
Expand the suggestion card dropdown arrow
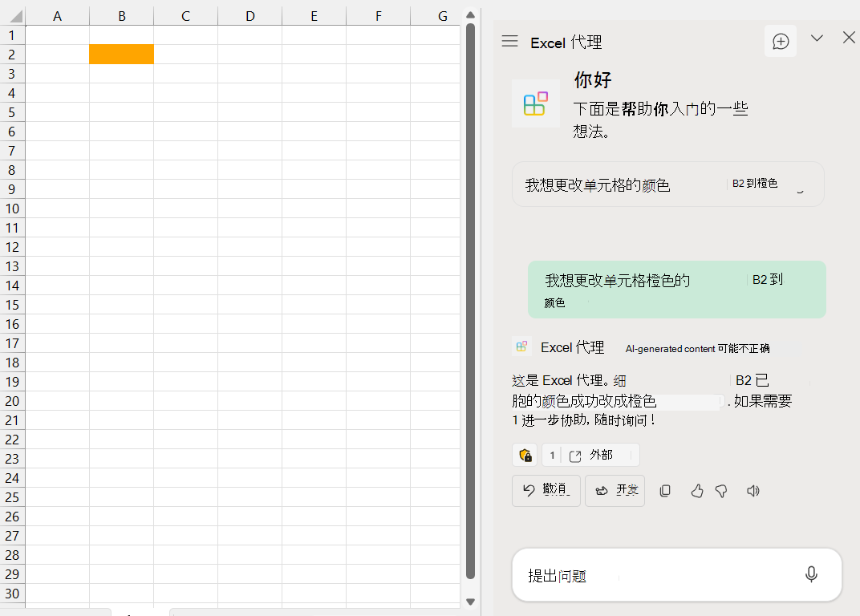point(800,190)
